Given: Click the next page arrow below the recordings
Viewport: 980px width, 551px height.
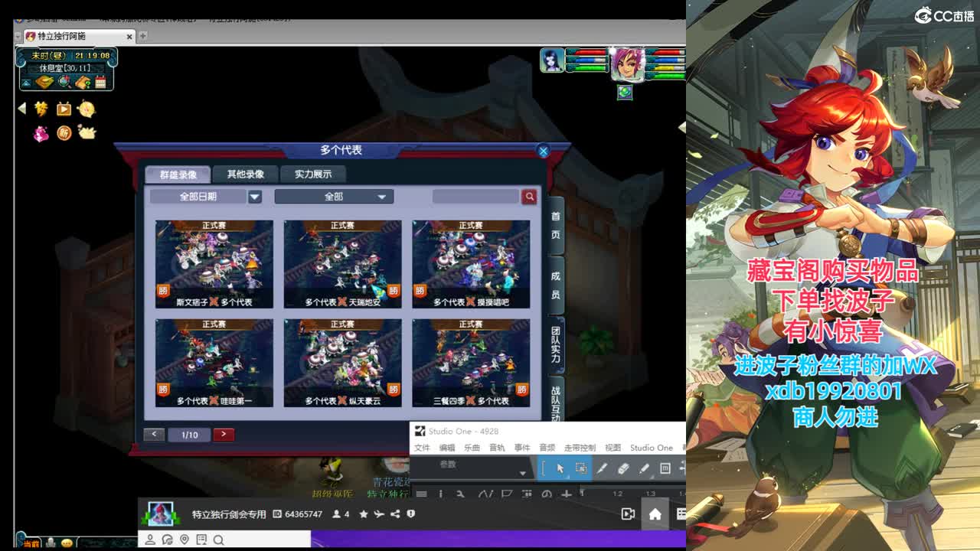Looking at the screenshot, I should click(x=223, y=434).
